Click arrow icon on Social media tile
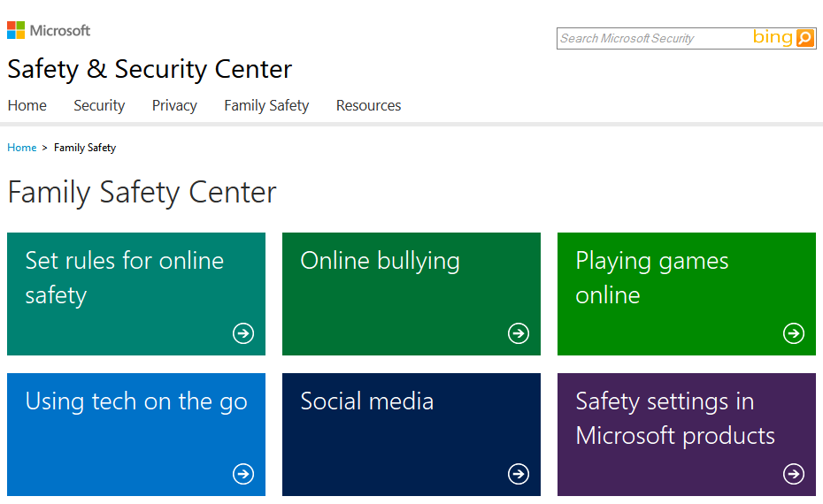This screenshot has height=504, width=823. coord(519,474)
